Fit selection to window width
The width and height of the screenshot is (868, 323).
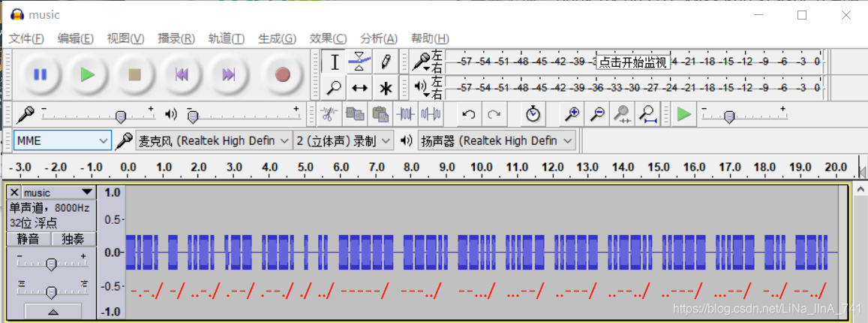(x=622, y=115)
